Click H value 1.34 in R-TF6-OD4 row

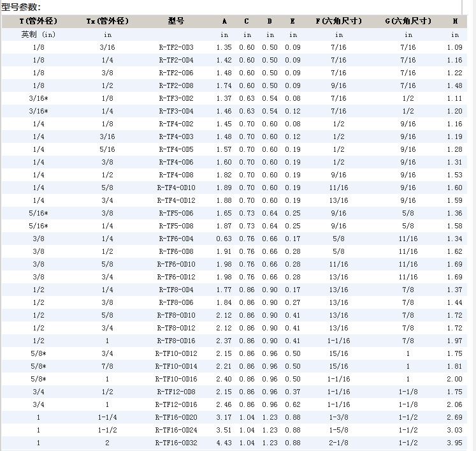tap(454, 239)
